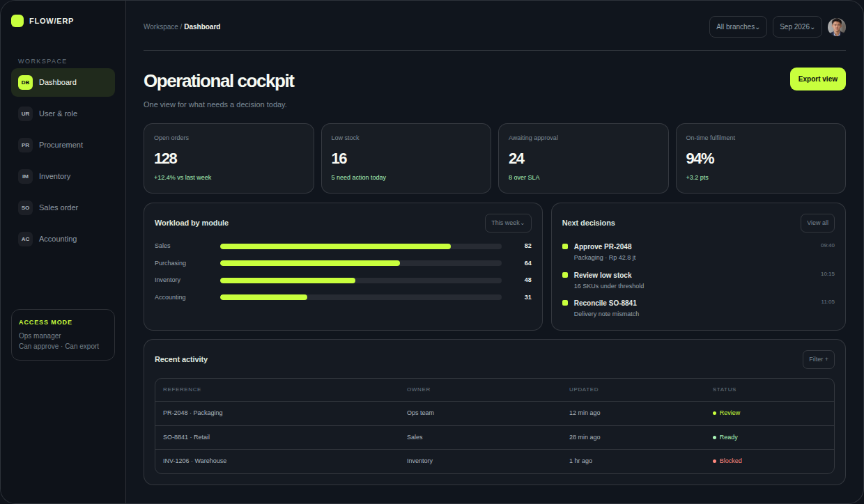Click the +12.4% vs last week text

(183, 178)
